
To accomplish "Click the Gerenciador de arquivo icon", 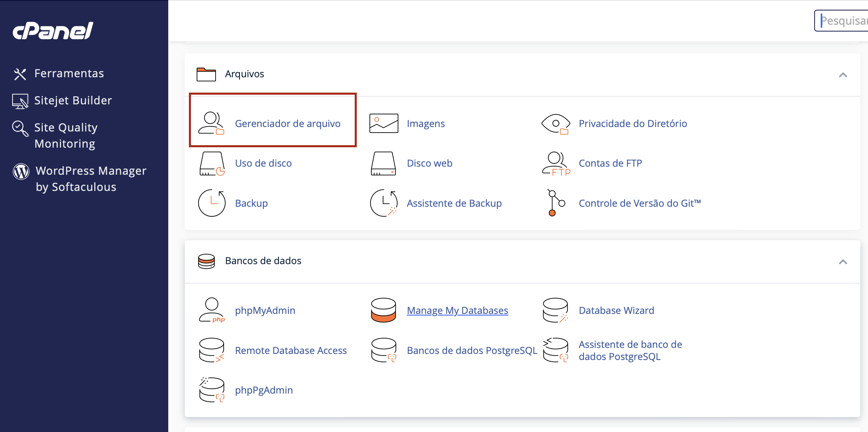I will pyautogui.click(x=211, y=123).
